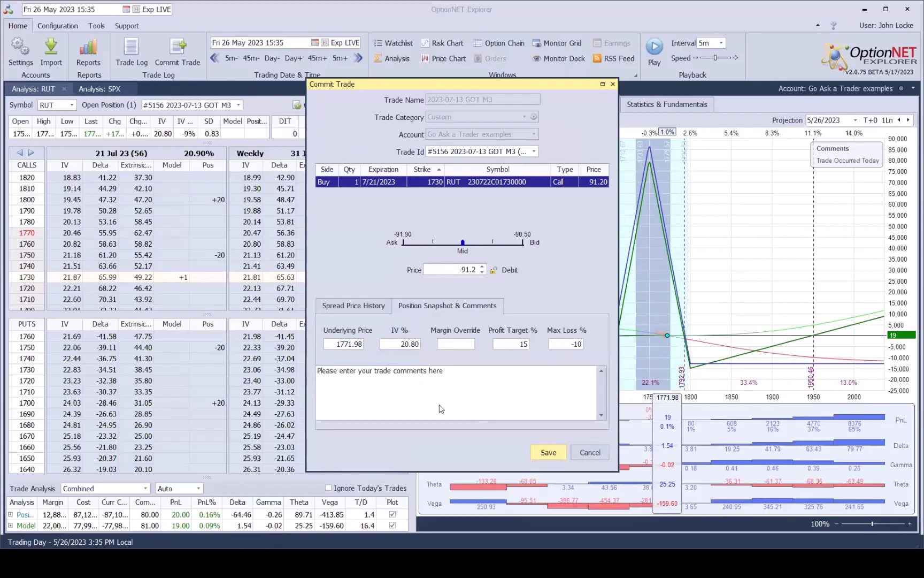
Task: Open the Tools ribbon tab
Action: click(x=96, y=26)
